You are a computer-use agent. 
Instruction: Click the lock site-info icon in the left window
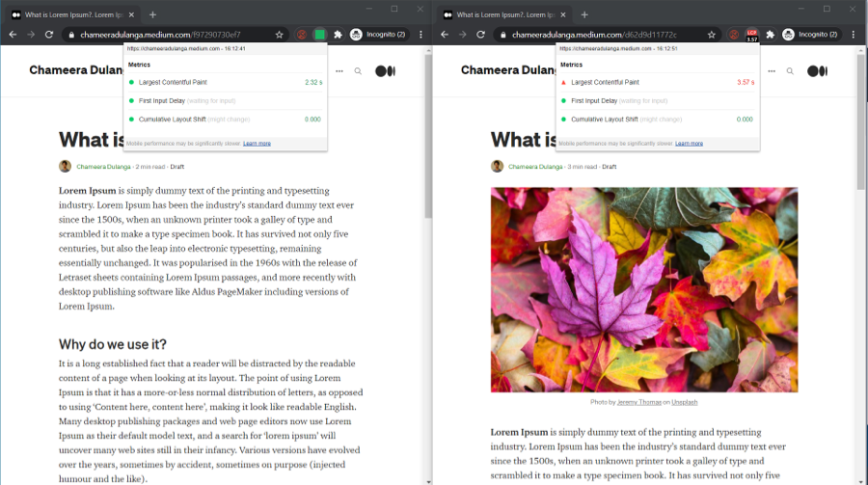tap(71, 35)
